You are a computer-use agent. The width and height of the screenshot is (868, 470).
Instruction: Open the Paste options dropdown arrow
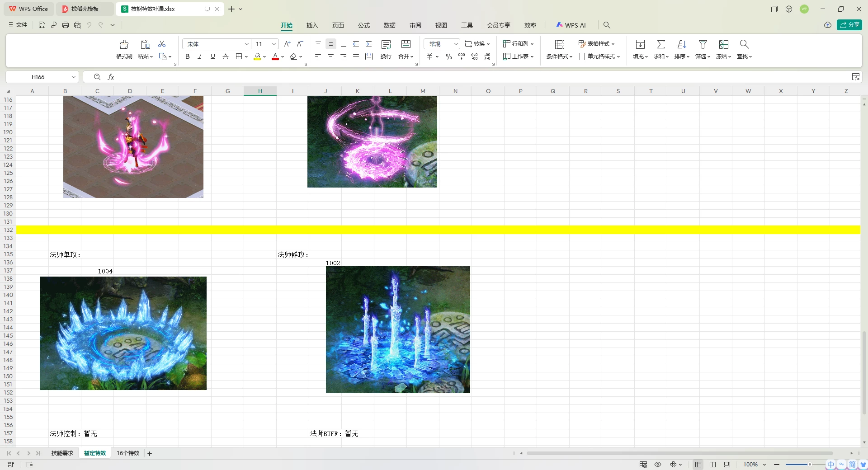tap(151, 56)
